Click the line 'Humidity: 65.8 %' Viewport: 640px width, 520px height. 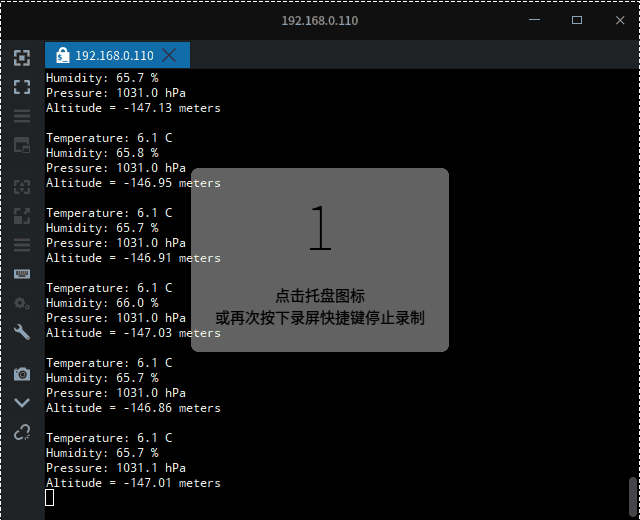point(102,153)
